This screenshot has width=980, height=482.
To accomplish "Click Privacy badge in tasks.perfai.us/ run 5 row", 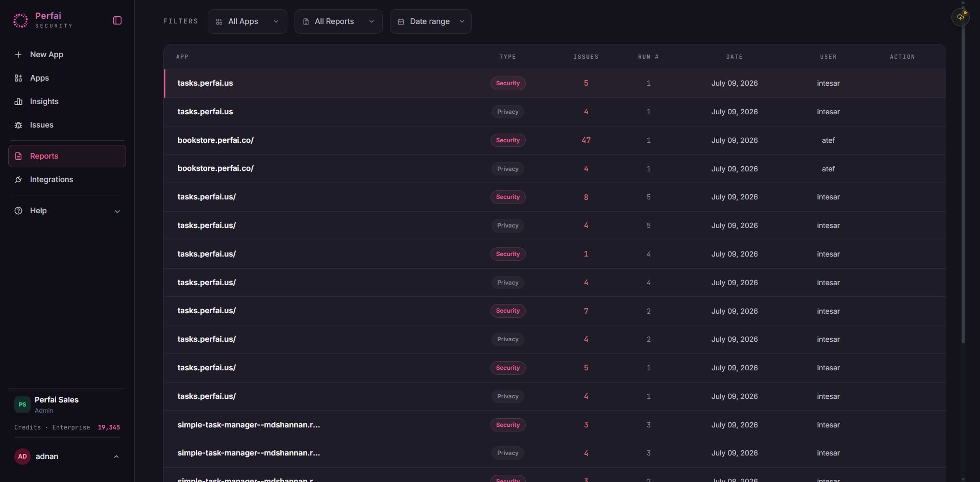I will [508, 225].
